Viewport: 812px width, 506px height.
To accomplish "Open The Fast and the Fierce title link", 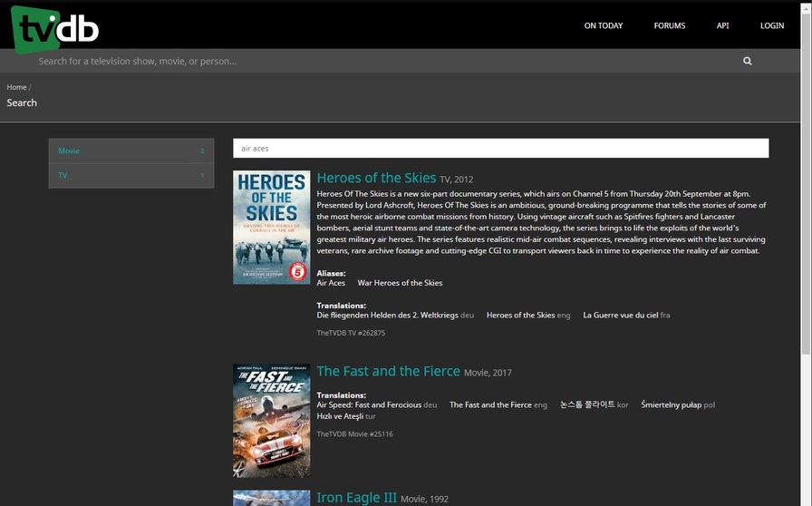I will (388, 371).
